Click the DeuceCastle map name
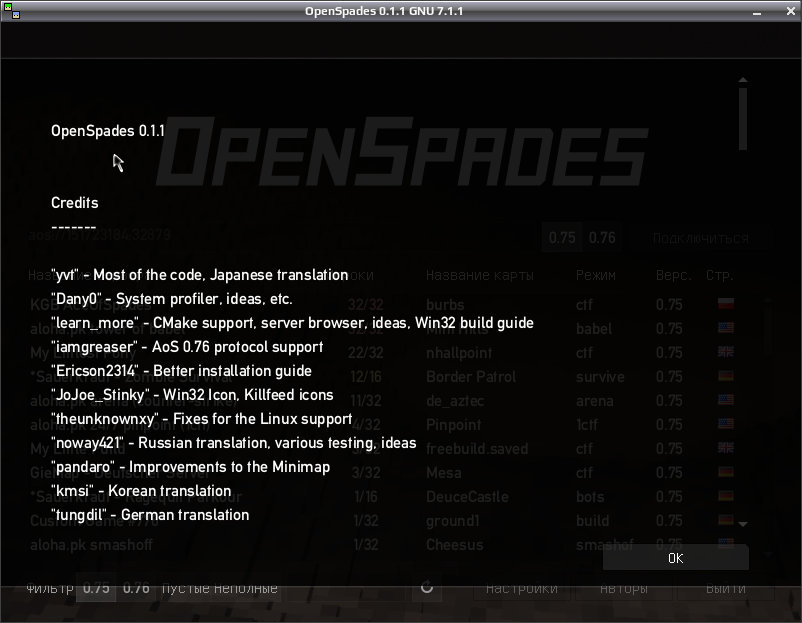This screenshot has height=623, width=802. [x=467, y=497]
